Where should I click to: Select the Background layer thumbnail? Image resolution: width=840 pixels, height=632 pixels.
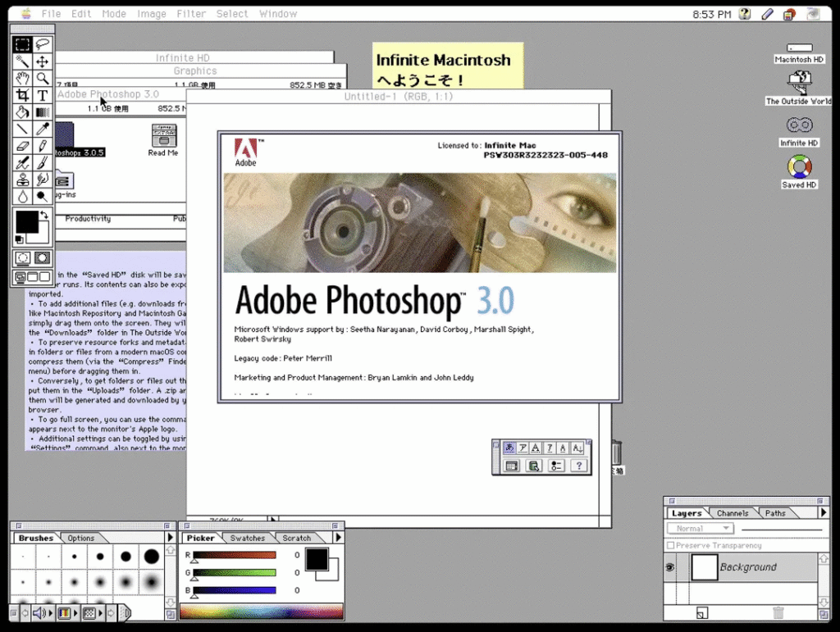[704, 567]
